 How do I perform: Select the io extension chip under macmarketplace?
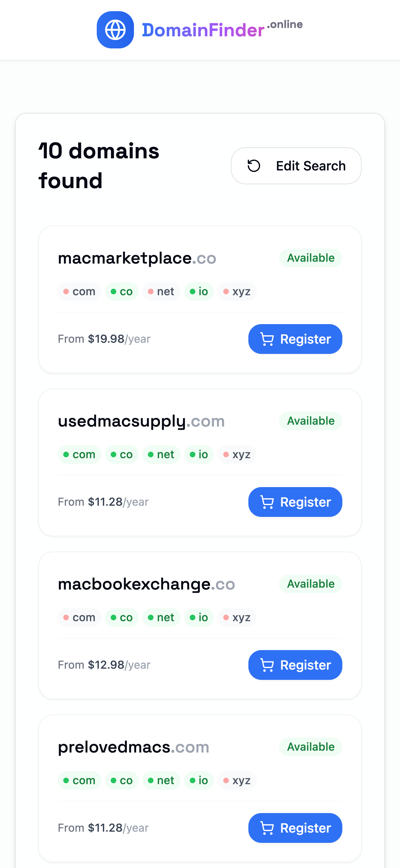199,292
